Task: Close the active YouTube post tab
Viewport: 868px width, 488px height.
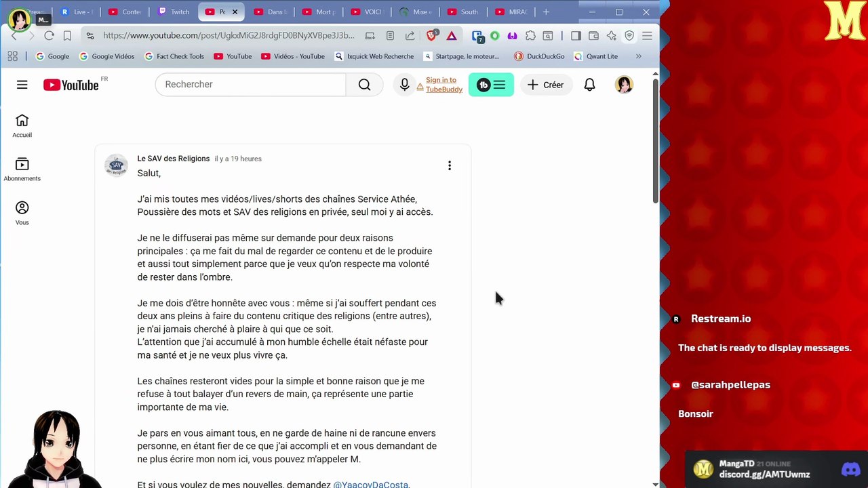Action: (x=235, y=12)
